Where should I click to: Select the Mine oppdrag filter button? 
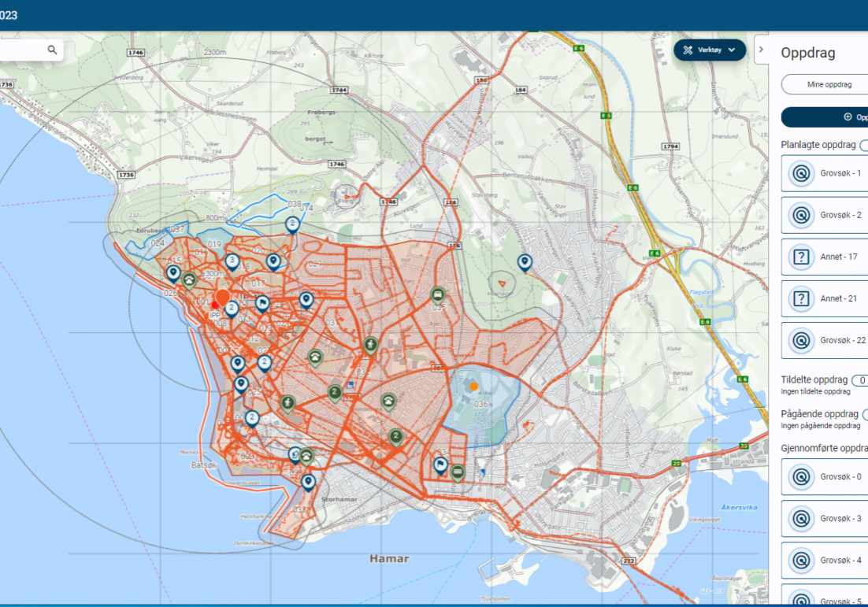[825, 84]
